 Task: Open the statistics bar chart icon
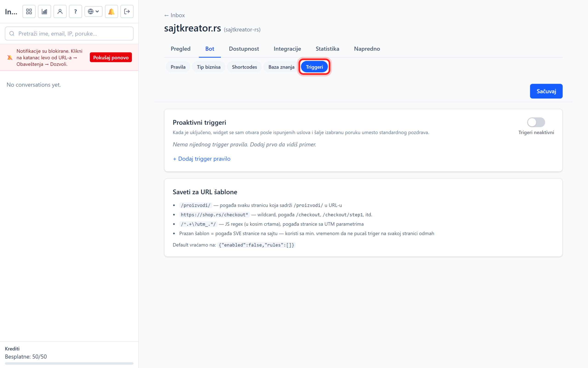(45, 11)
